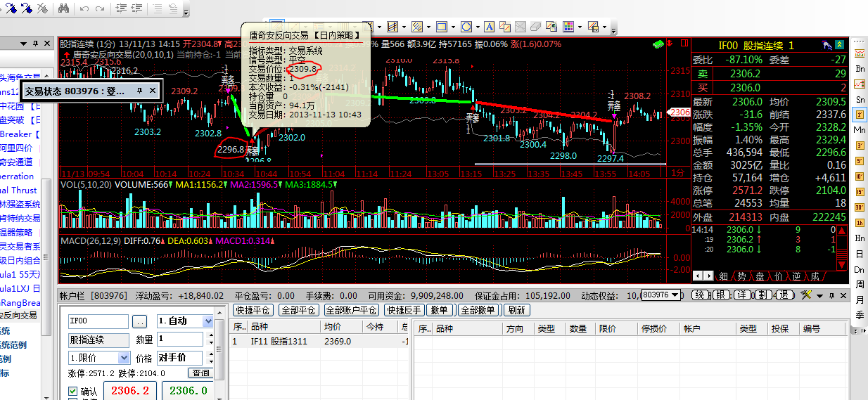
Task: Toggle the 确认 confirmation checkbox
Action: point(73,391)
